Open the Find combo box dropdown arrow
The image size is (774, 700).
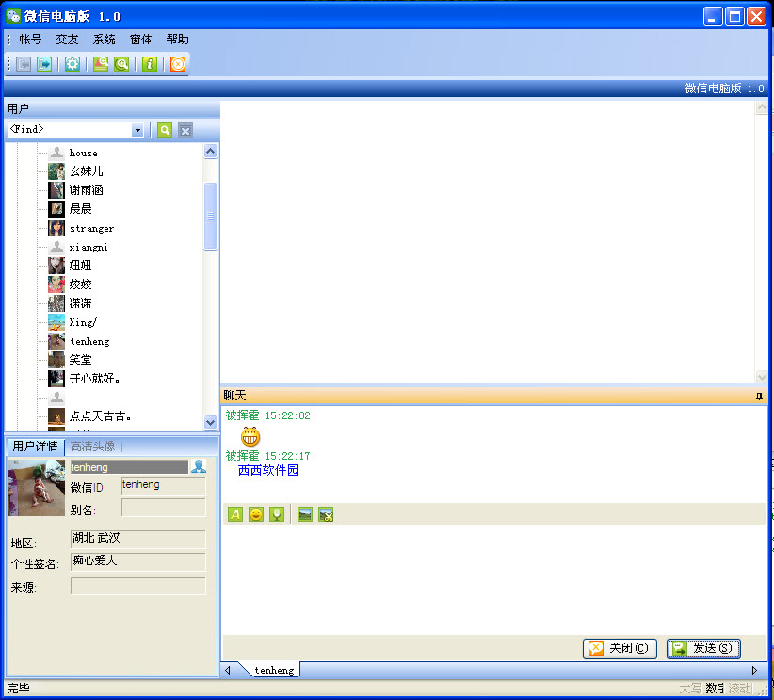coord(137,130)
